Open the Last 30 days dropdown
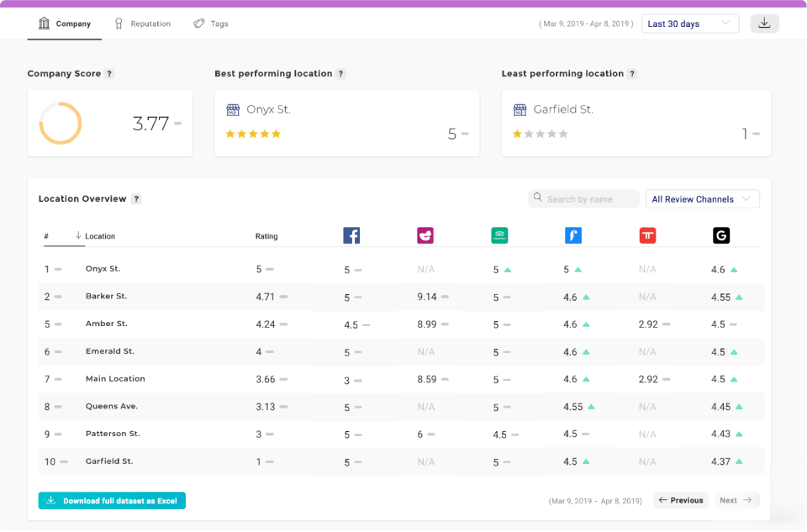This screenshot has height=532, width=807. (x=689, y=24)
